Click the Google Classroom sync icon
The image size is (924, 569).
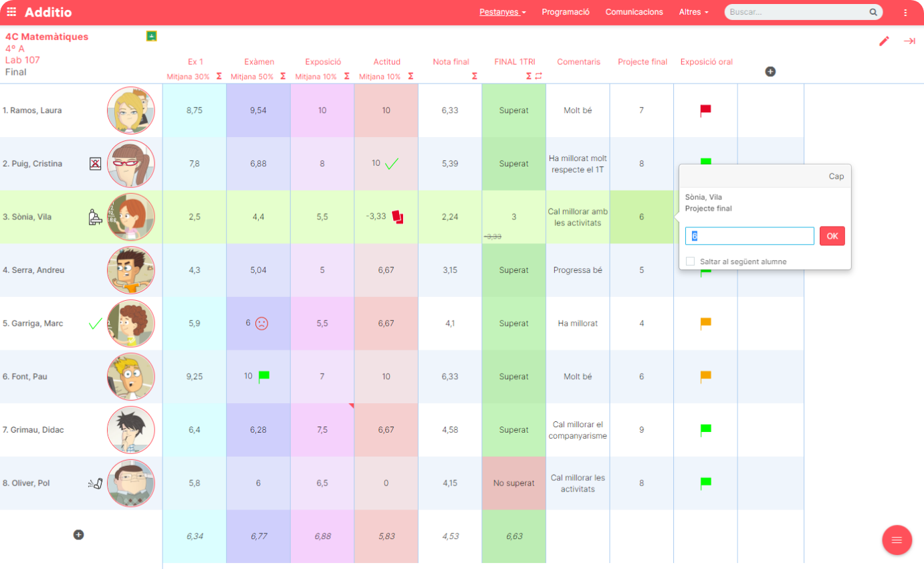point(151,35)
